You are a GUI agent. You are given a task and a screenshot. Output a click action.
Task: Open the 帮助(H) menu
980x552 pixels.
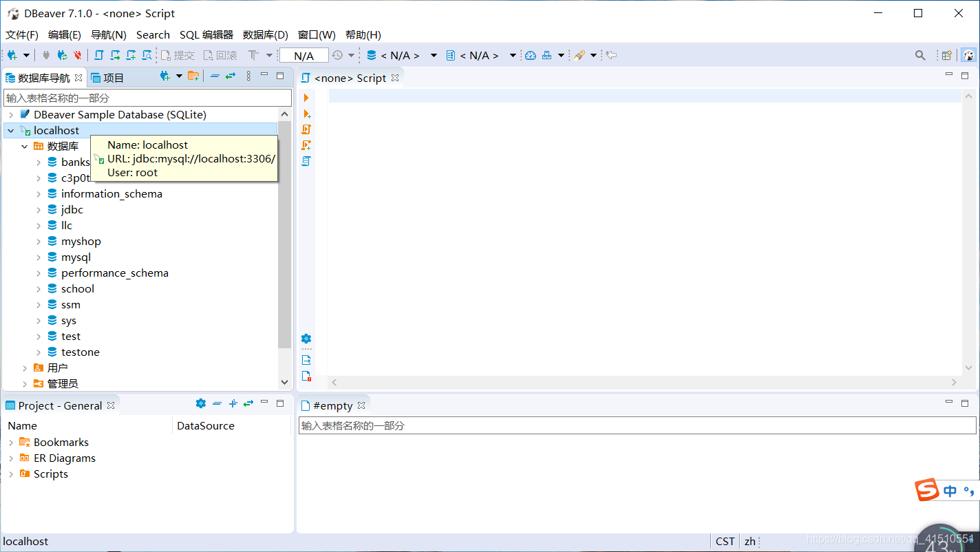tap(363, 34)
